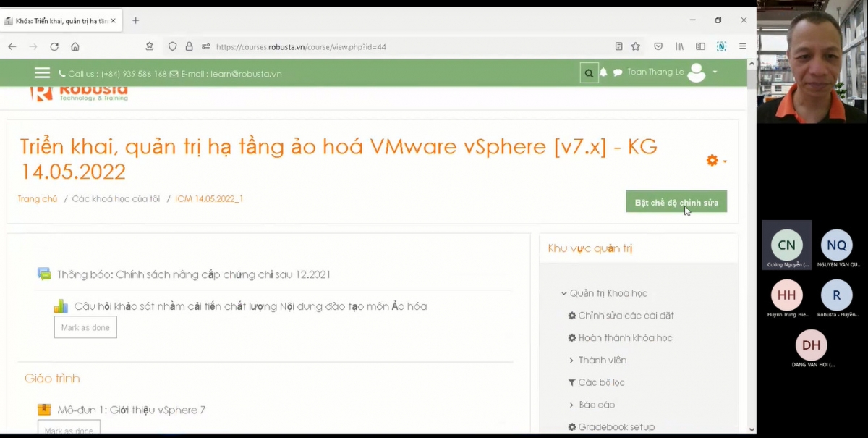Select the 'HH' Huynh Trung Hieu tile
This screenshot has width=868, height=438.
pyautogui.click(x=787, y=295)
